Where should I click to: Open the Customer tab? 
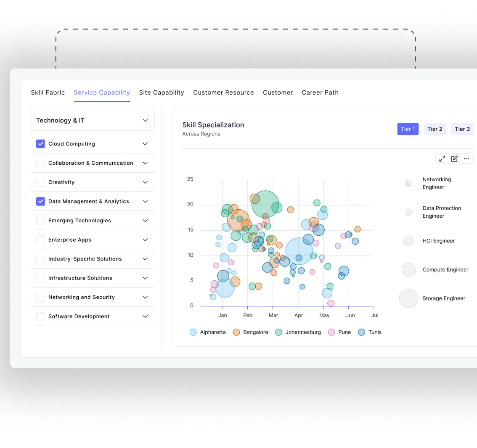click(278, 92)
